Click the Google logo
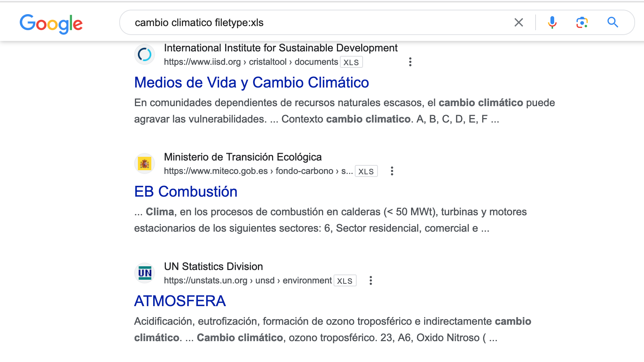 click(x=51, y=23)
